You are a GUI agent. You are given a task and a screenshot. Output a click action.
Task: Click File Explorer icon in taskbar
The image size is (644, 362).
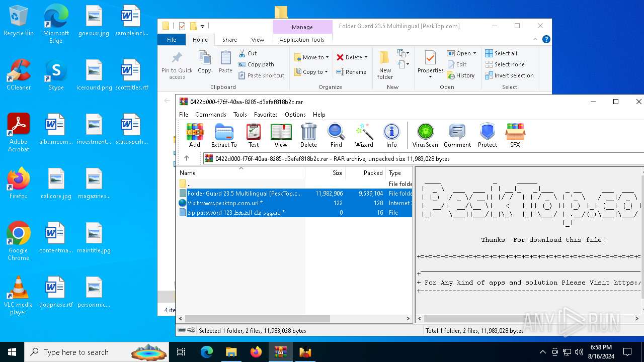tap(231, 352)
